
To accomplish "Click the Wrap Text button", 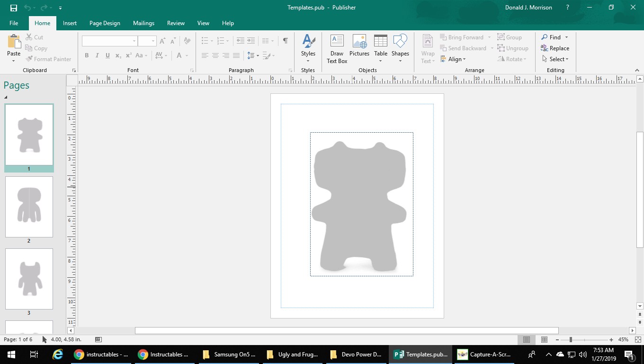I will point(428,49).
